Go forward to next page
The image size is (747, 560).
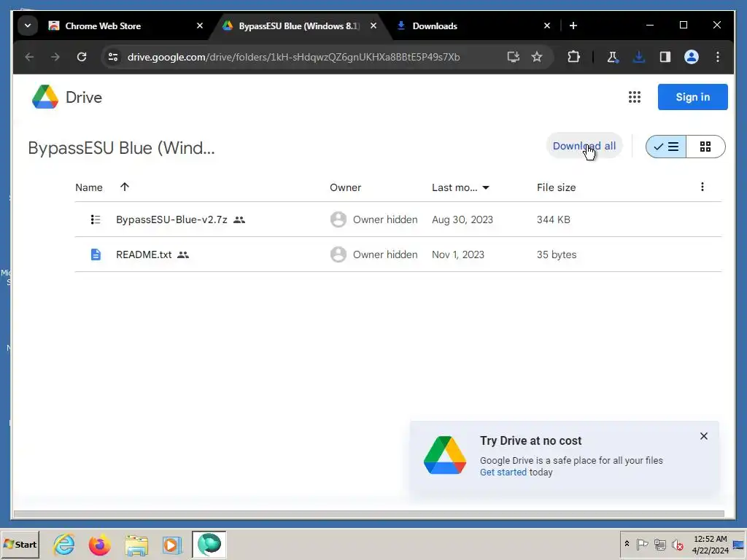click(x=55, y=57)
